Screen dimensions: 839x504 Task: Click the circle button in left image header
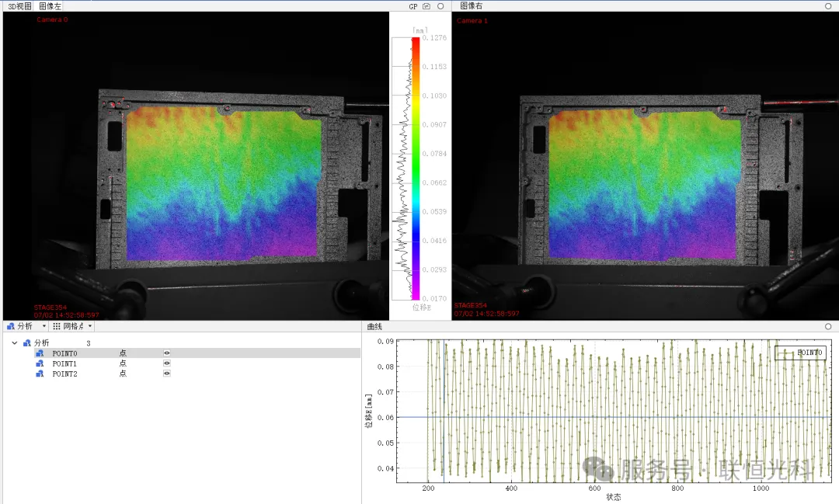pyautogui.click(x=440, y=5)
